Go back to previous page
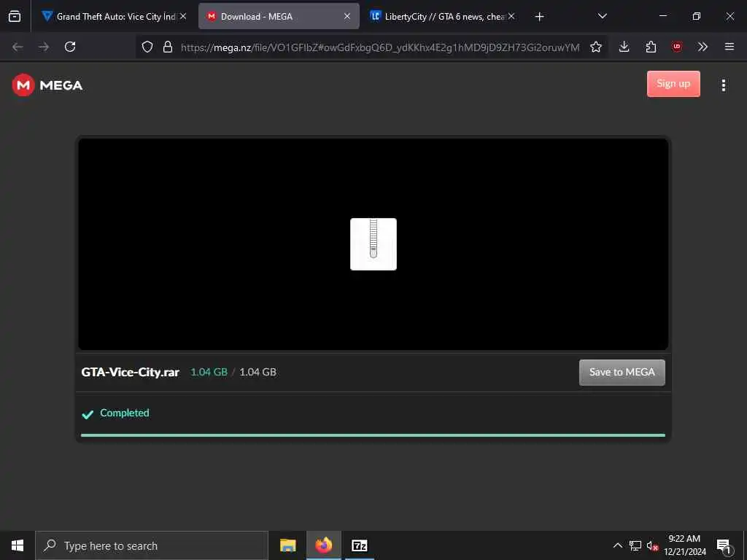 18,47
